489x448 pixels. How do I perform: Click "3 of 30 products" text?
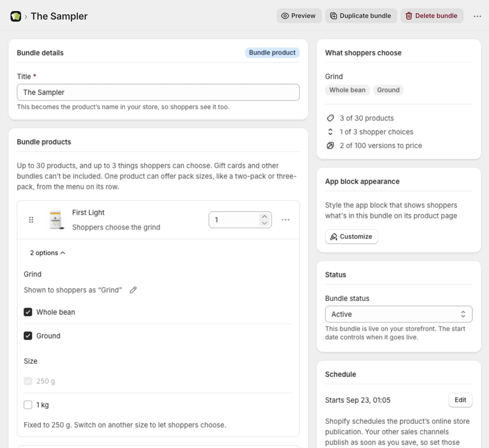point(366,118)
